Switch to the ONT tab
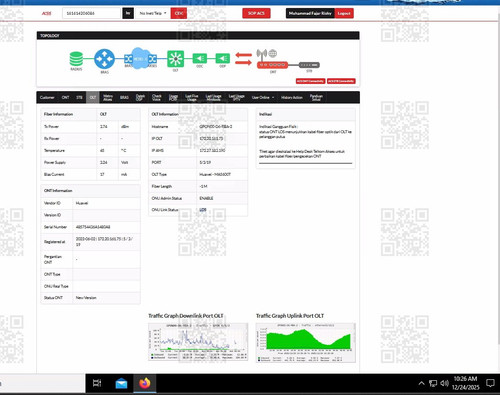 coord(65,97)
